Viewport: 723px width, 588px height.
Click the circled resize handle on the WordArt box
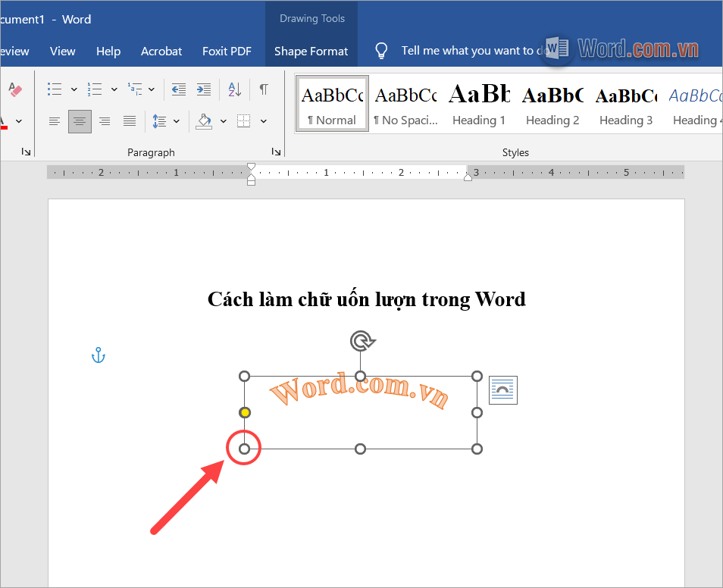[243, 448]
